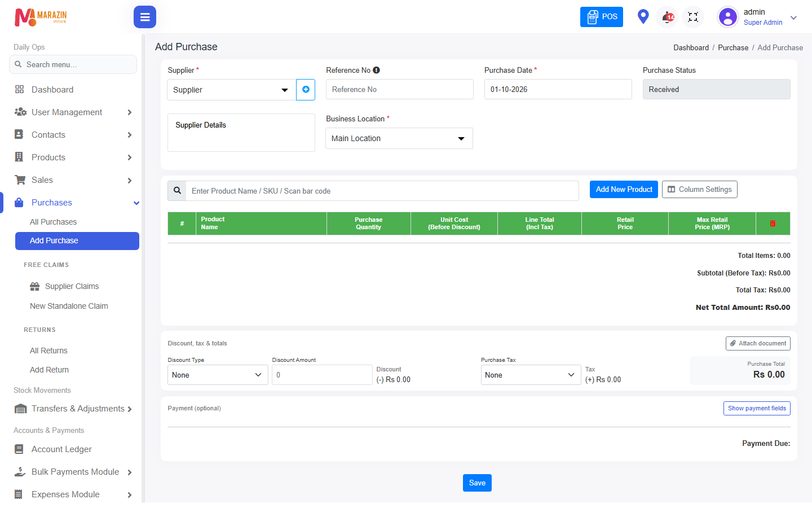Click the Reference No info icon
Screen dimensions: 812x508
point(376,70)
